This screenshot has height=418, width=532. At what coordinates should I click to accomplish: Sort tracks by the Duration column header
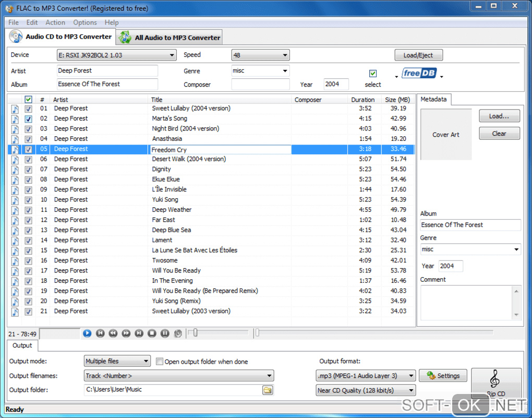coord(364,100)
